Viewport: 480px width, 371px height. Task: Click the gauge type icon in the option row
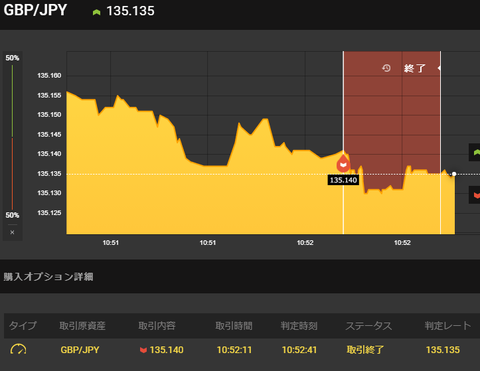tap(18, 350)
